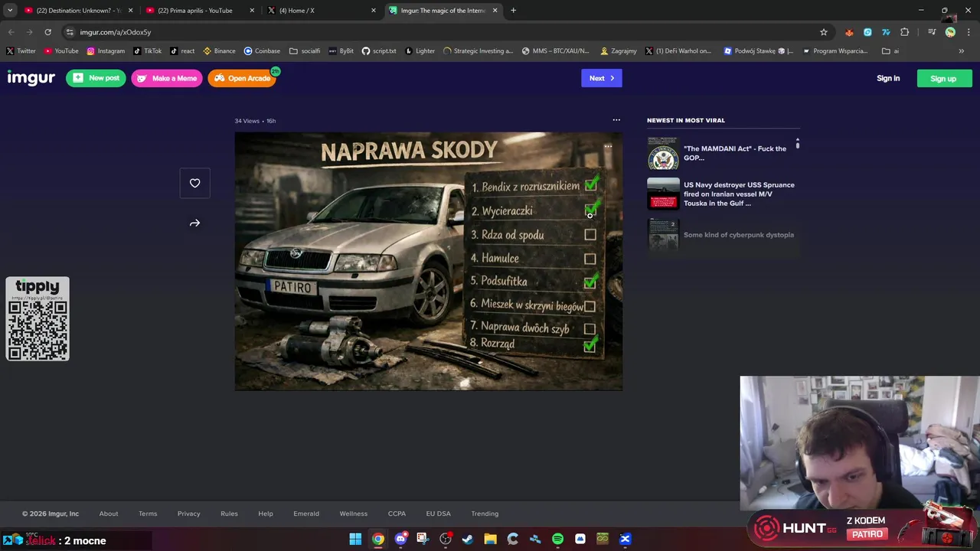980x551 pixels.
Task: Open the image's own three-dot menu overlay
Action: (x=608, y=146)
